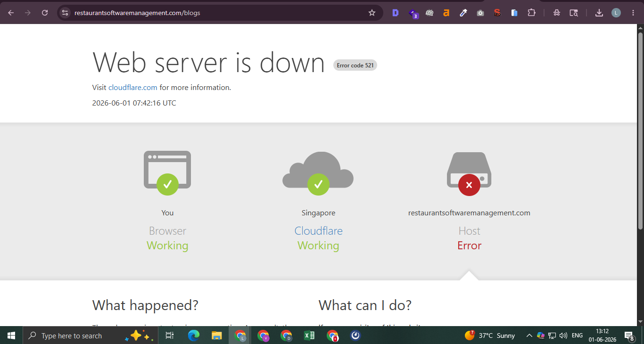Open the extension with badge 3
Screen dimensions: 644x344
pyautogui.click(x=413, y=13)
